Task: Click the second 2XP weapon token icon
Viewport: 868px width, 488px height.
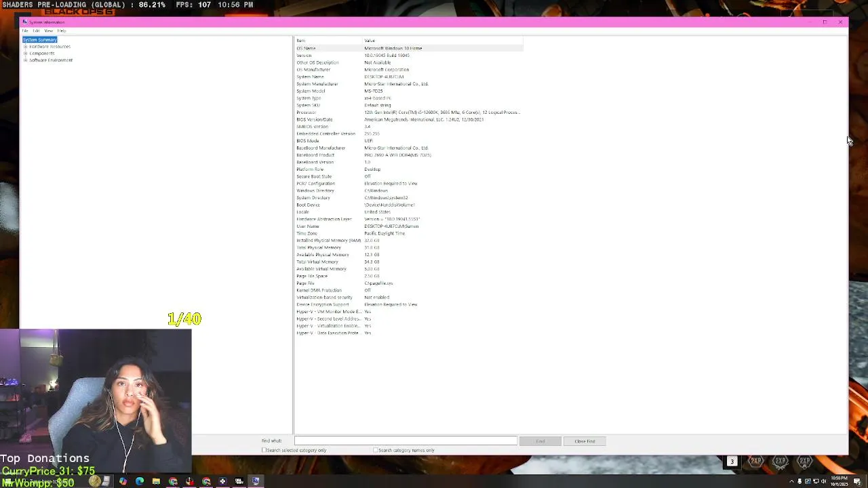Action: coord(781,462)
